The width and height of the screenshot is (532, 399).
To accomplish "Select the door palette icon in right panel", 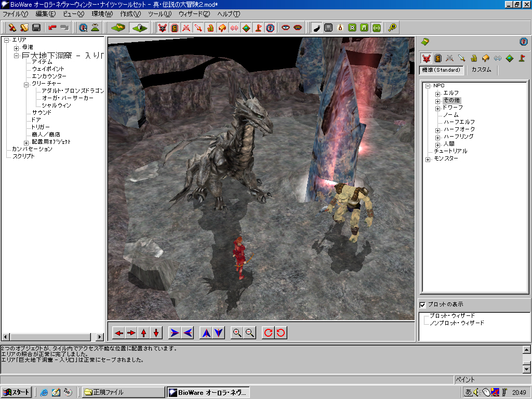I will tap(438, 58).
